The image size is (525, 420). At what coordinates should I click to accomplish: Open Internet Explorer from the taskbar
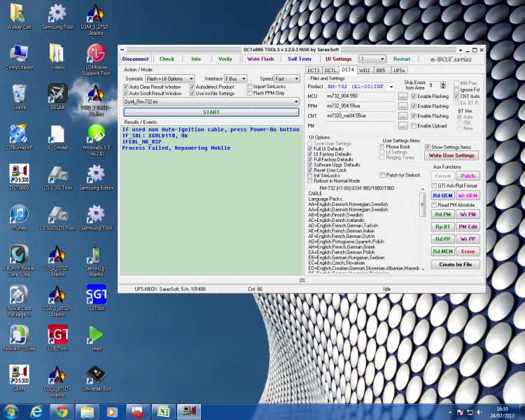(x=36, y=412)
